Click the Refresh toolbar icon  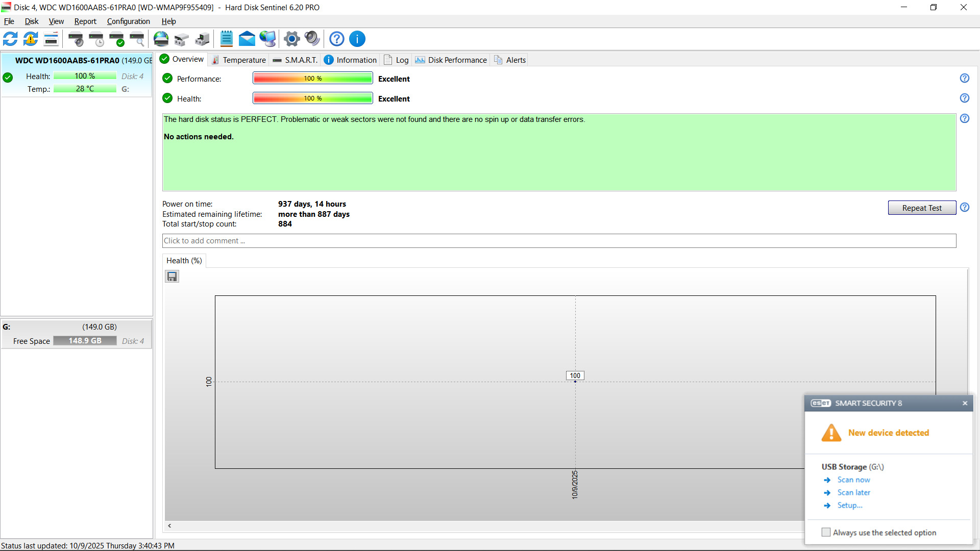tap(10, 39)
